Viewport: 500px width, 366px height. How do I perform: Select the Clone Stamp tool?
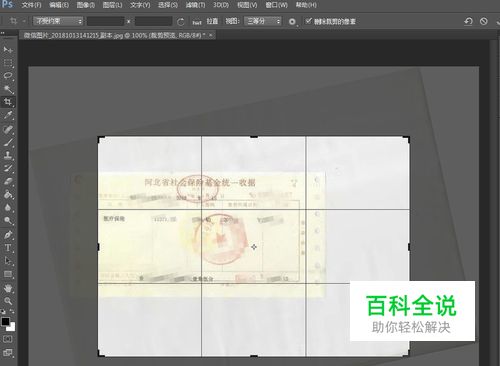(8, 155)
